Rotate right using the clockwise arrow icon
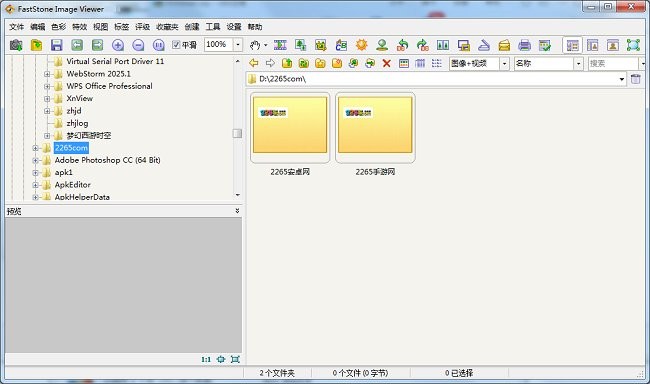650x384 pixels. tap(422, 45)
